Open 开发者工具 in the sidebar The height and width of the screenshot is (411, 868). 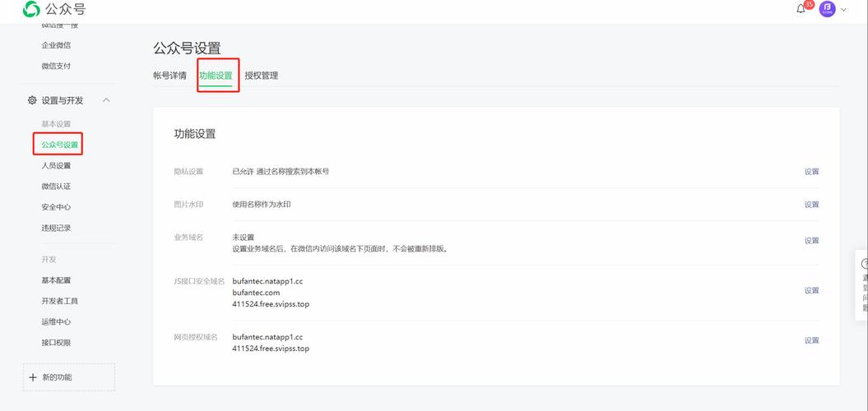(x=59, y=301)
